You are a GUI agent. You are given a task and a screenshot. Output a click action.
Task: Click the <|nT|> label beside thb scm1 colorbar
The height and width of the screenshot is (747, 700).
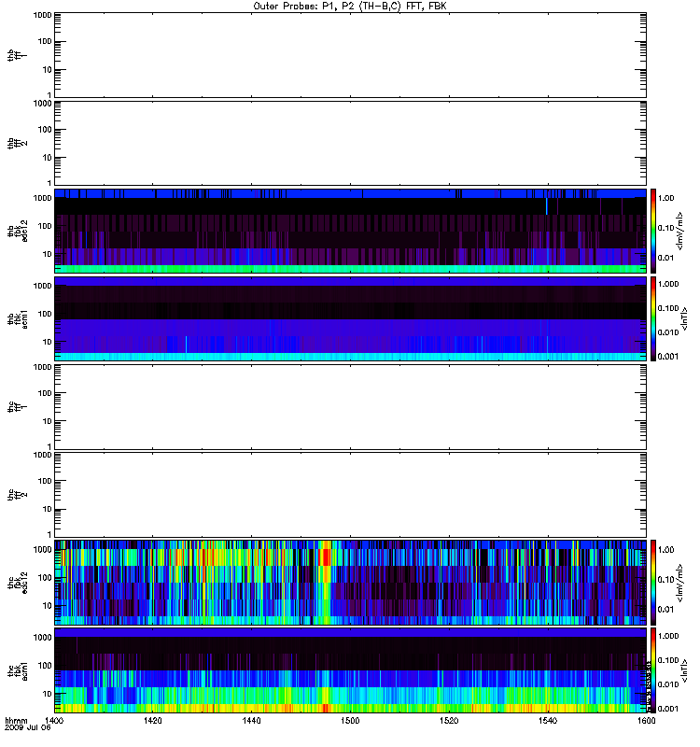[684, 318]
